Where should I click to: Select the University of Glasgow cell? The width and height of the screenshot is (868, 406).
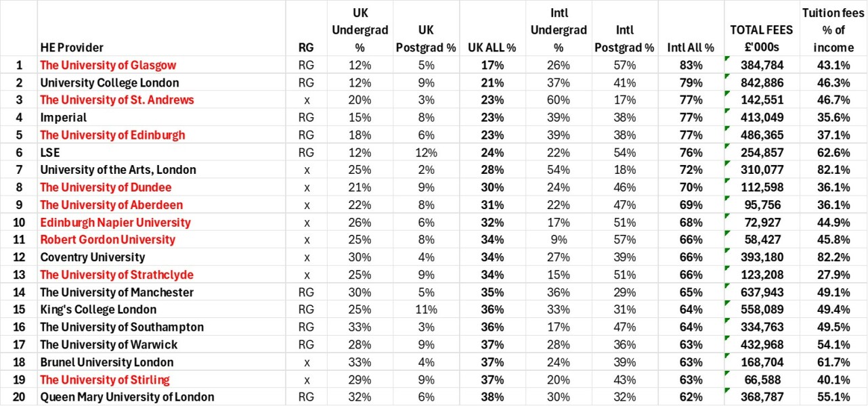click(161, 65)
